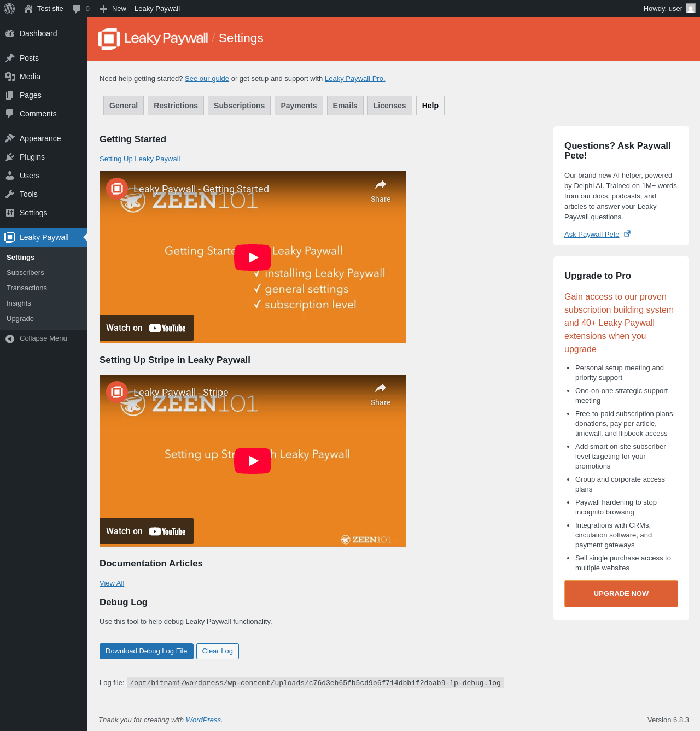The image size is (700, 731).
Task: Click the Collapse Menu arrow icon
Action: 10,339
